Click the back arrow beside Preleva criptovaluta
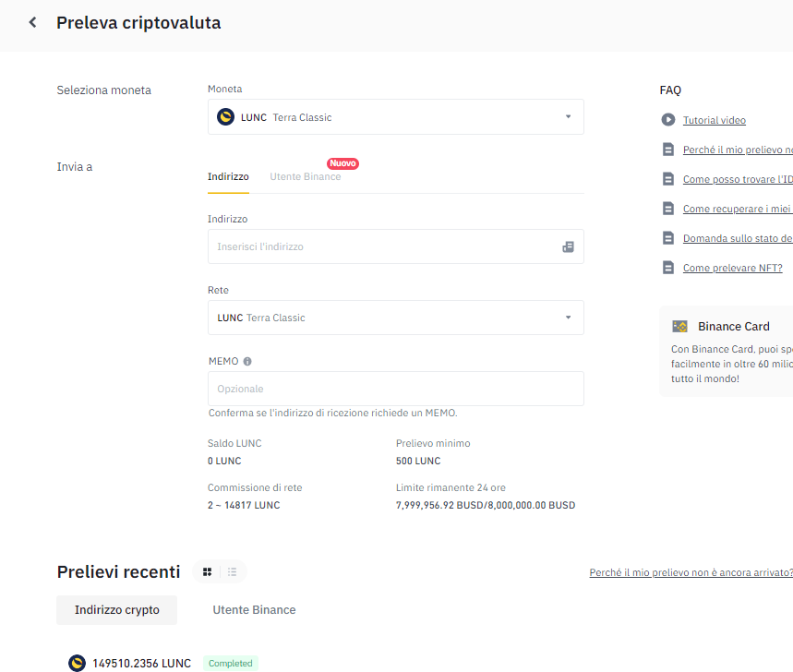Image resolution: width=793 pixels, height=672 pixels. click(x=33, y=22)
